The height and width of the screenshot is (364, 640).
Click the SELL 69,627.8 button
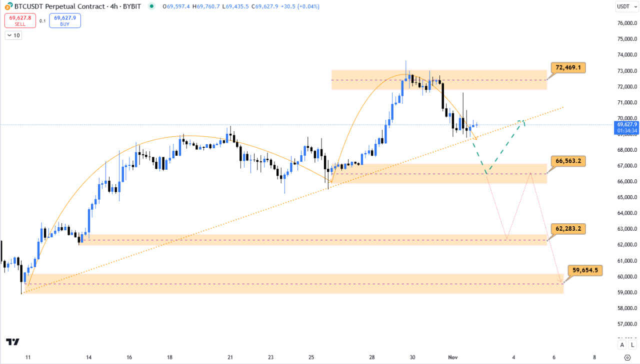[20, 20]
